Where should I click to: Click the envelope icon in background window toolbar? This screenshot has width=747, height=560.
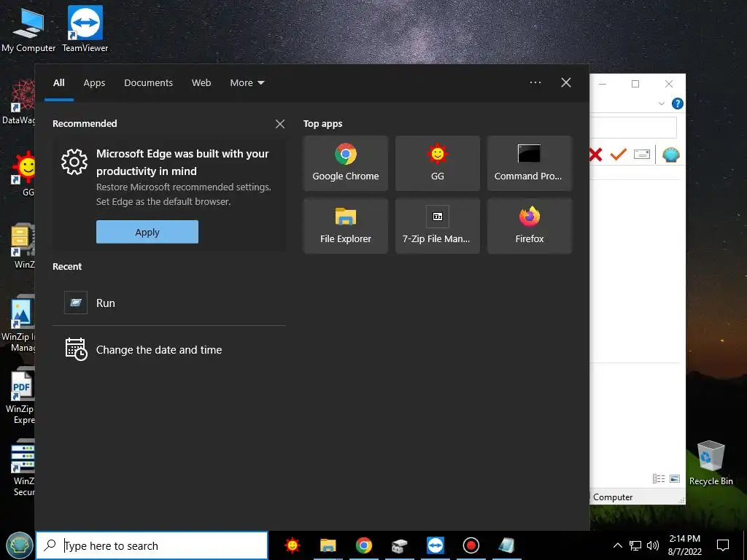click(642, 155)
